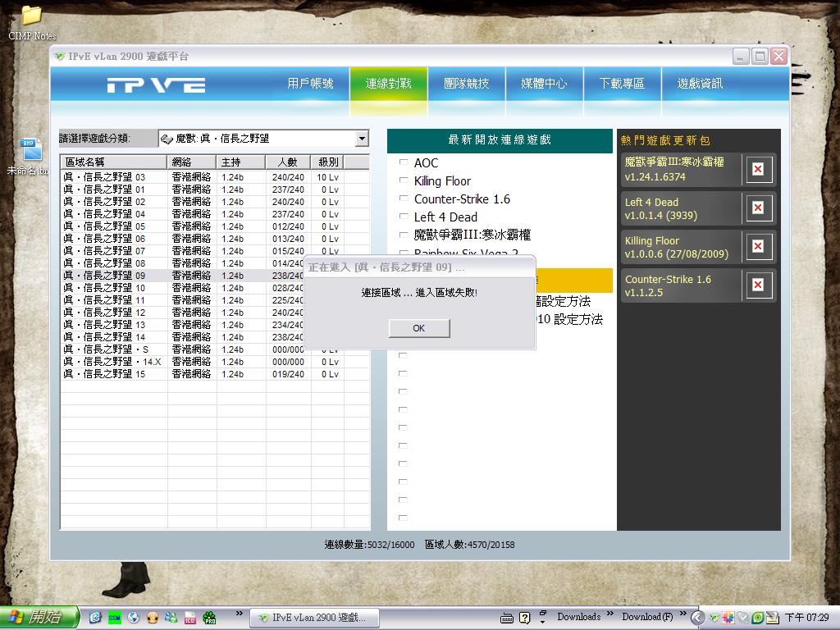Viewport: 840px width, 630px height.
Task: Switch to the 用戶帳號 tab
Action: (310, 84)
